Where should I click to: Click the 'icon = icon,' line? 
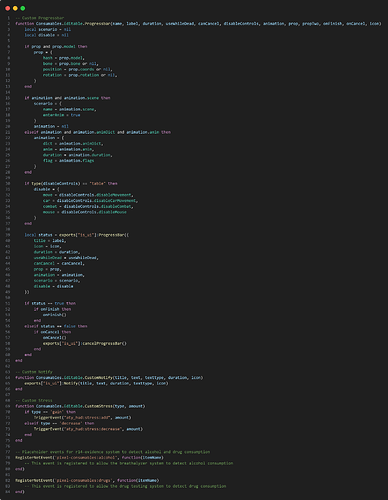(47, 246)
